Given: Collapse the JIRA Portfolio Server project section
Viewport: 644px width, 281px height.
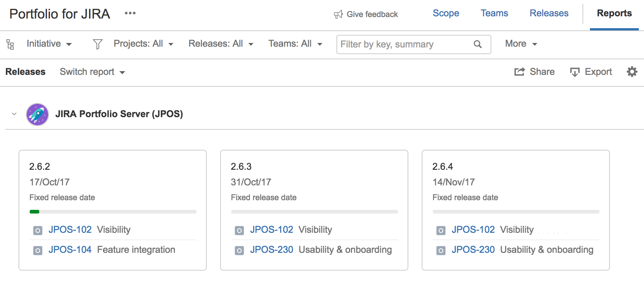Looking at the screenshot, I should [14, 114].
